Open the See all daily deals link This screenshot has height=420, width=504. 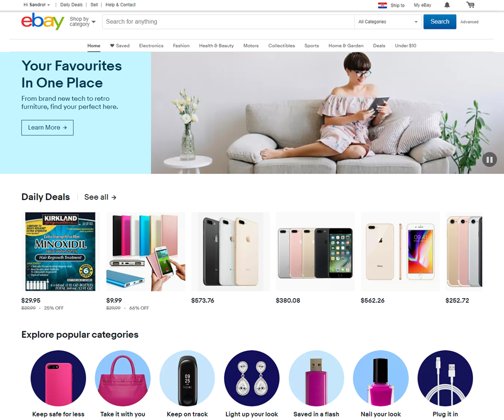(100, 197)
